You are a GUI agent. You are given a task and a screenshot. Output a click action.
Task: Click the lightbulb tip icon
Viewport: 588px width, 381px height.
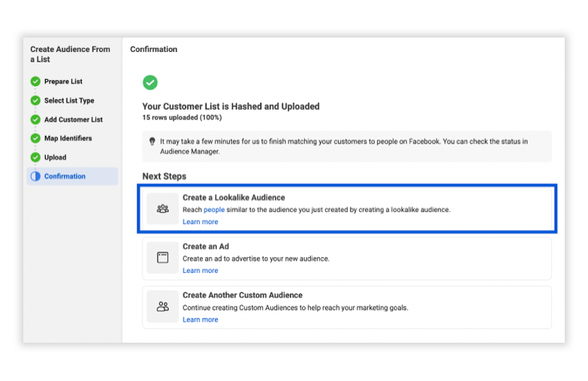coord(152,141)
